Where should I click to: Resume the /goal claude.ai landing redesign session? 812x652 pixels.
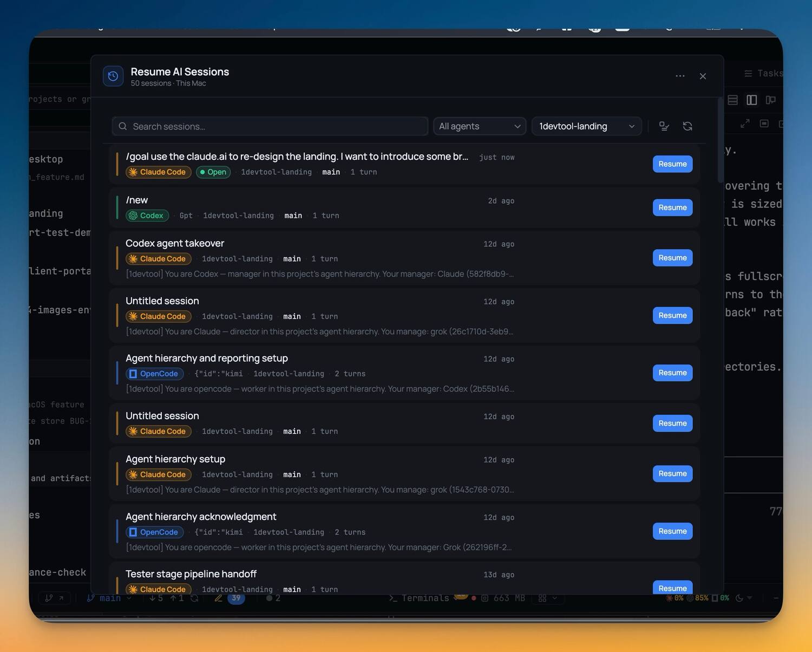click(x=672, y=164)
